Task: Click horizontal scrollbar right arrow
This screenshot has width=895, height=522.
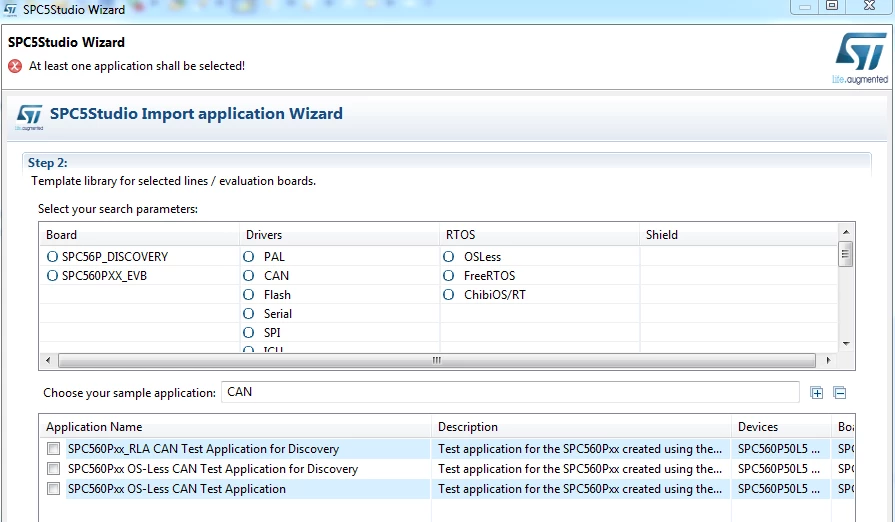Action: 828,360
